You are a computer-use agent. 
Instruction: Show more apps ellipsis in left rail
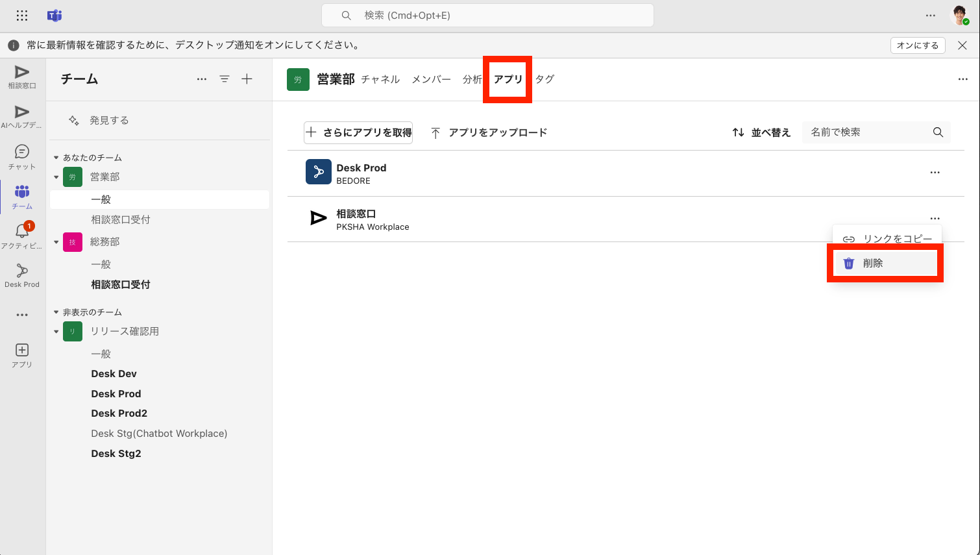tap(22, 315)
